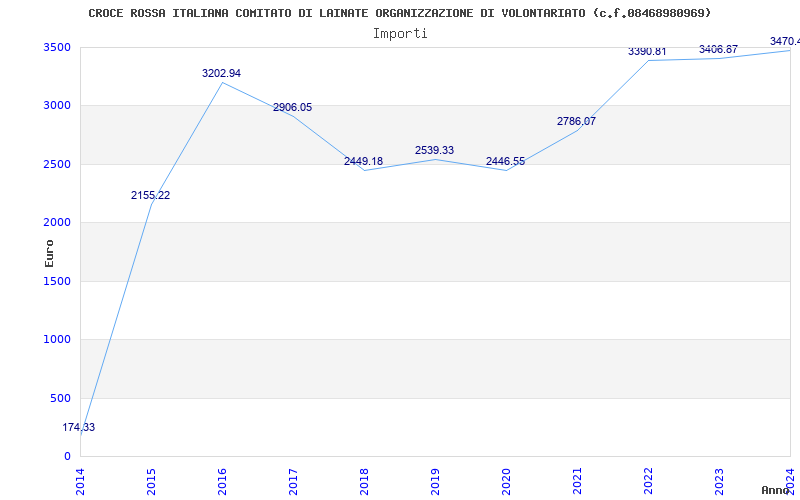Click the data label 2449.18
800x500 pixels.
pos(363,162)
